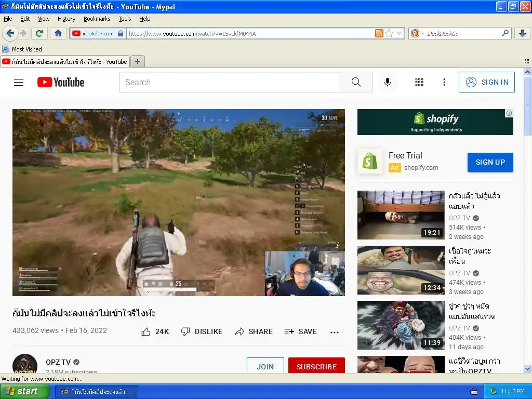Select the Mypal taskbar window button
The width and height of the screenshot is (532, 399).
pos(96,392)
